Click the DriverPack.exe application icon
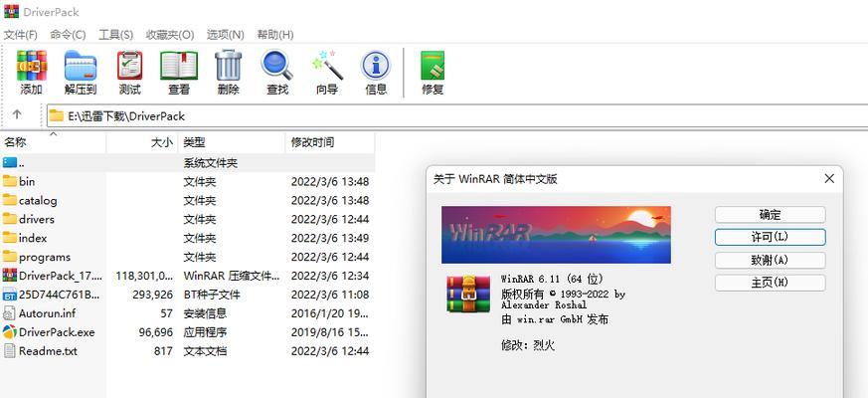This screenshot has width=868, height=398. (x=10, y=332)
